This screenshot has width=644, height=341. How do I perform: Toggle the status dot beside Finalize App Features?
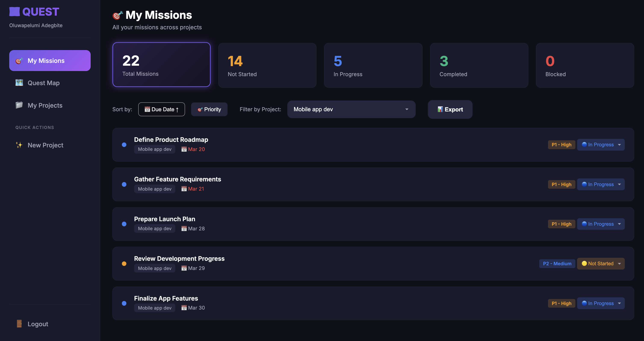pos(124,303)
